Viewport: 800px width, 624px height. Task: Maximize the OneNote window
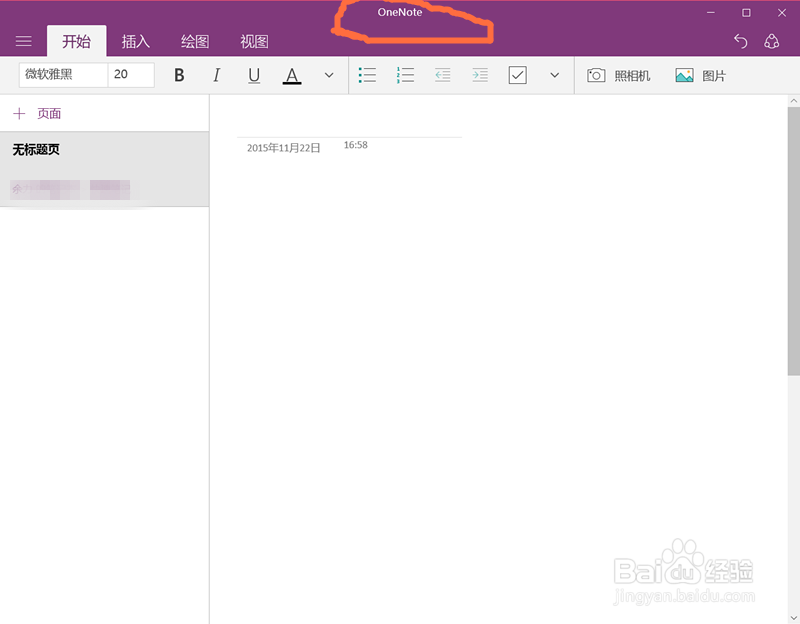tap(746, 13)
